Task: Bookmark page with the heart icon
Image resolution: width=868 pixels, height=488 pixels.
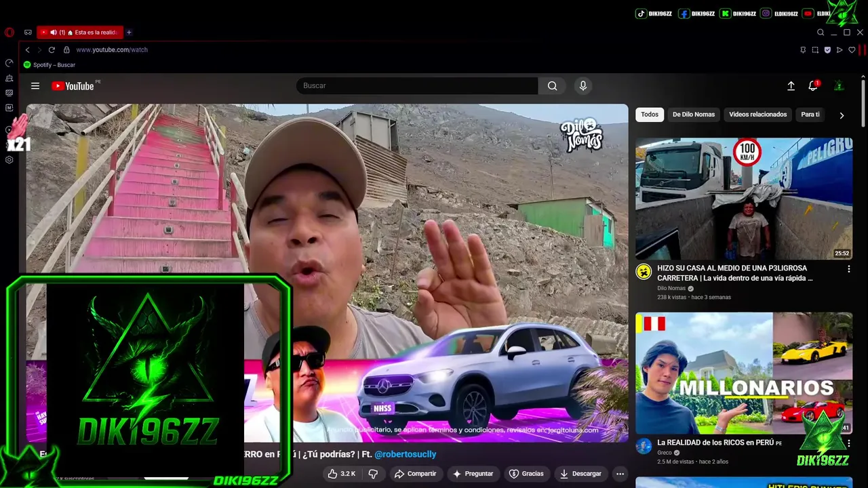Action: point(852,49)
